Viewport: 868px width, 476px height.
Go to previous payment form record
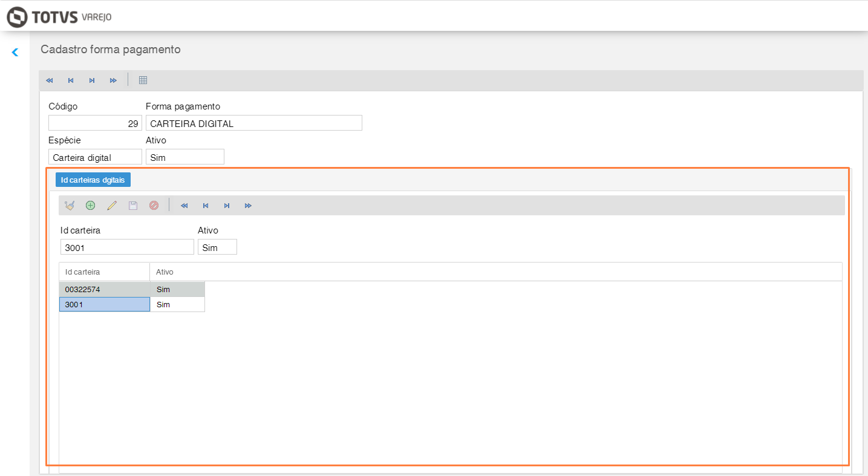pos(71,80)
